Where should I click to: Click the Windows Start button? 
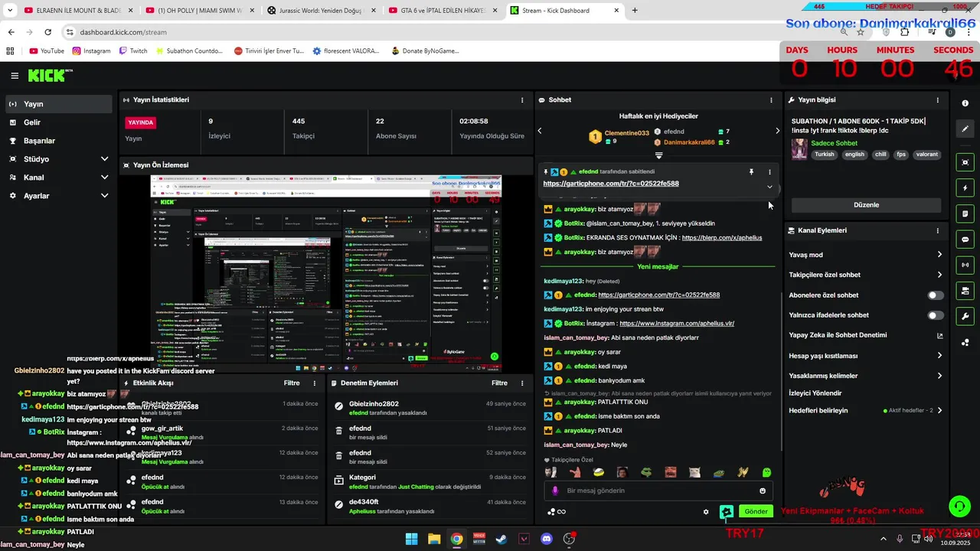[411, 539]
